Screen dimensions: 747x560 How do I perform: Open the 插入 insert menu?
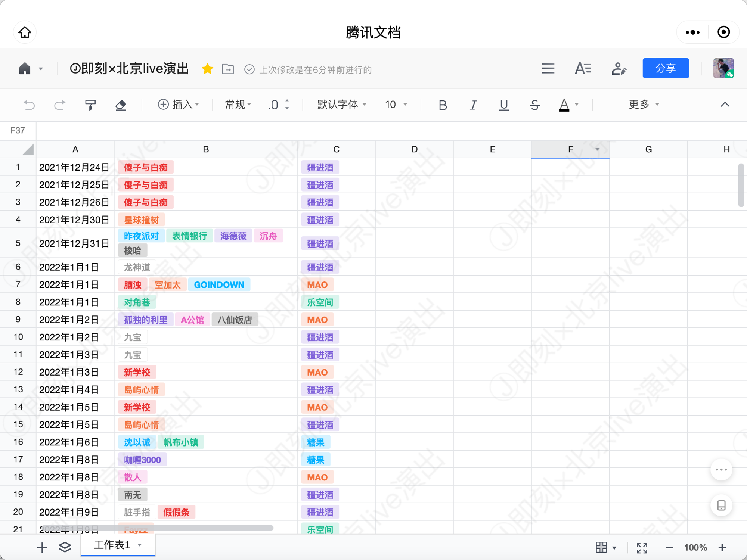(x=178, y=105)
